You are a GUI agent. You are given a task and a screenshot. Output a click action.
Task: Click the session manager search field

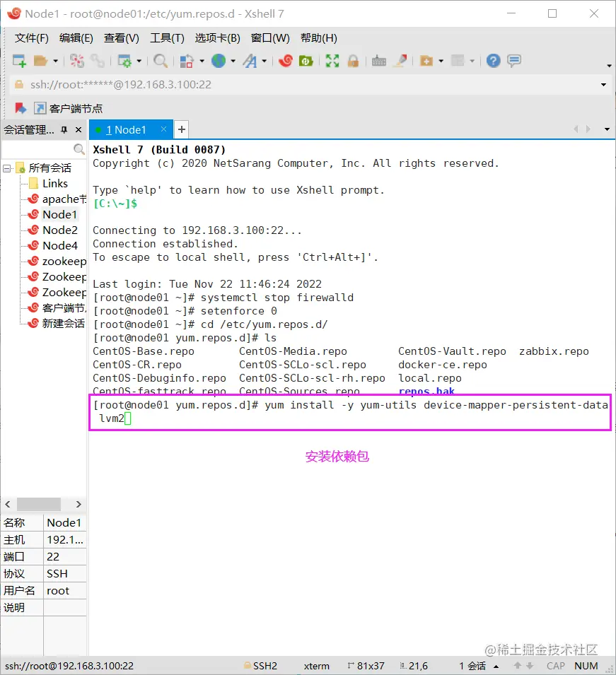pos(38,149)
